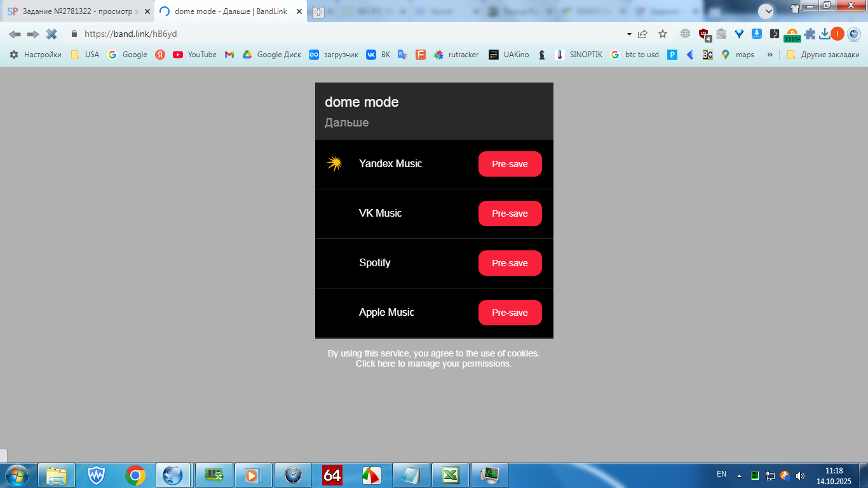Open the orange profile avatar
Viewport: 868px width, 488px height.
[x=837, y=34]
